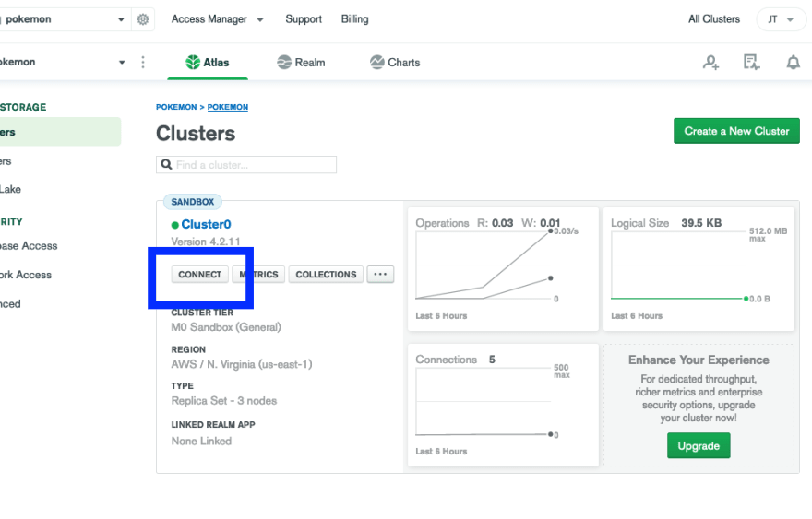Open more options for Cluster0
The image size is (812, 519).
coord(380,274)
